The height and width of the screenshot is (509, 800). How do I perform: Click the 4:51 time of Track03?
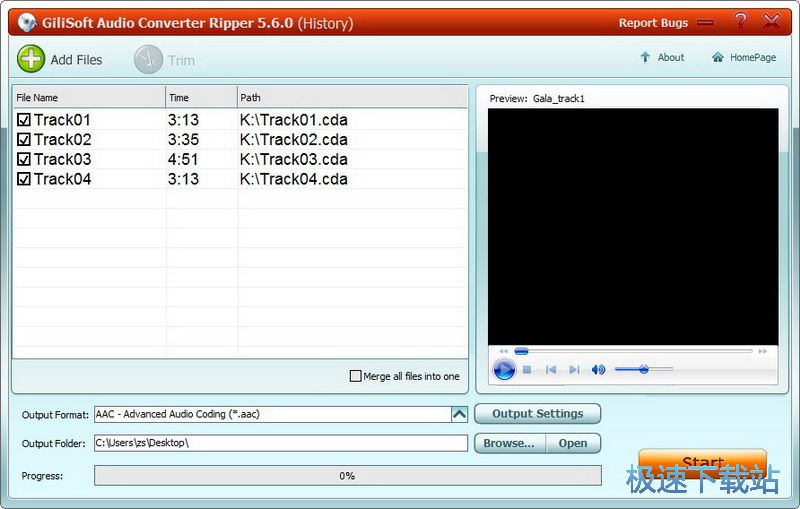183,159
